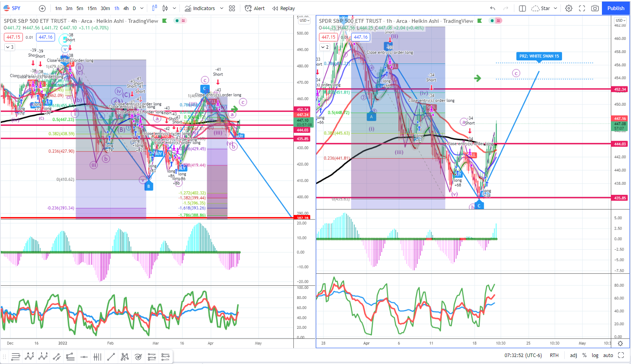Select the Fib channel drawing tool
The image size is (631, 364).
pyautogui.click(x=70, y=357)
